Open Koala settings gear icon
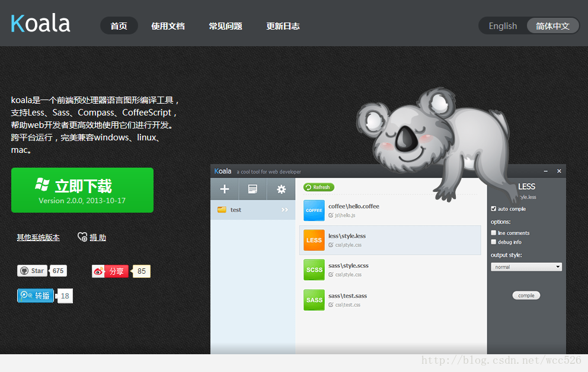This screenshot has width=588, height=372. pos(281,189)
